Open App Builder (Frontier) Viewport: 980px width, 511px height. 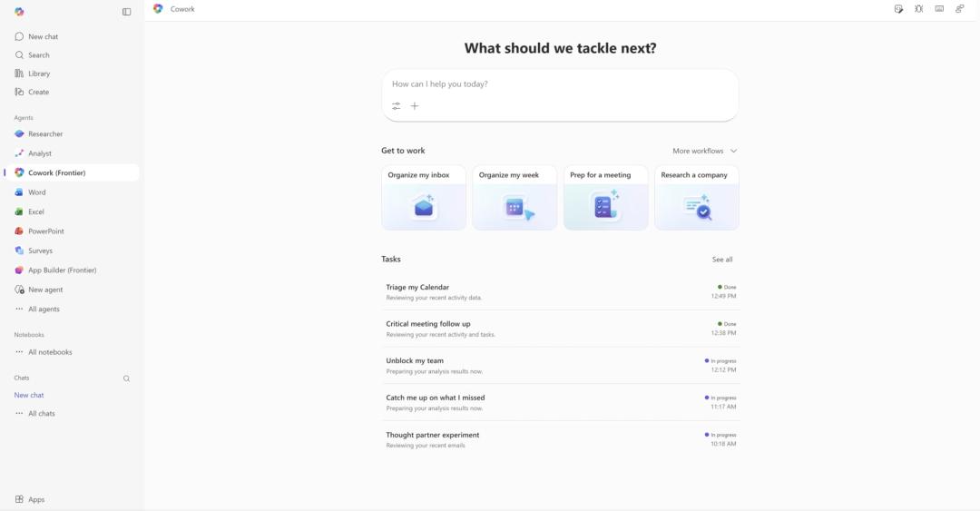(x=62, y=270)
